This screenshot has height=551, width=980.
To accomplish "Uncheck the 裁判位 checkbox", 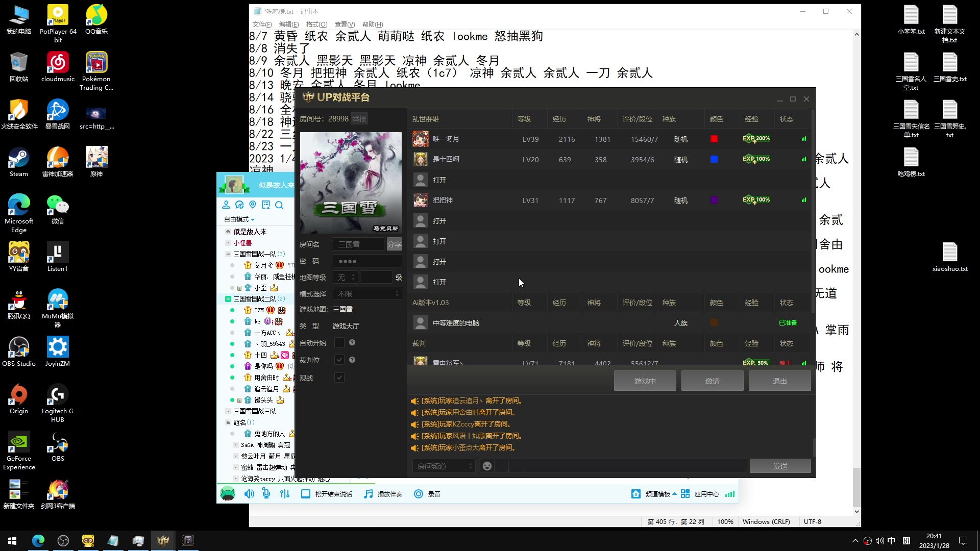I will coord(339,360).
